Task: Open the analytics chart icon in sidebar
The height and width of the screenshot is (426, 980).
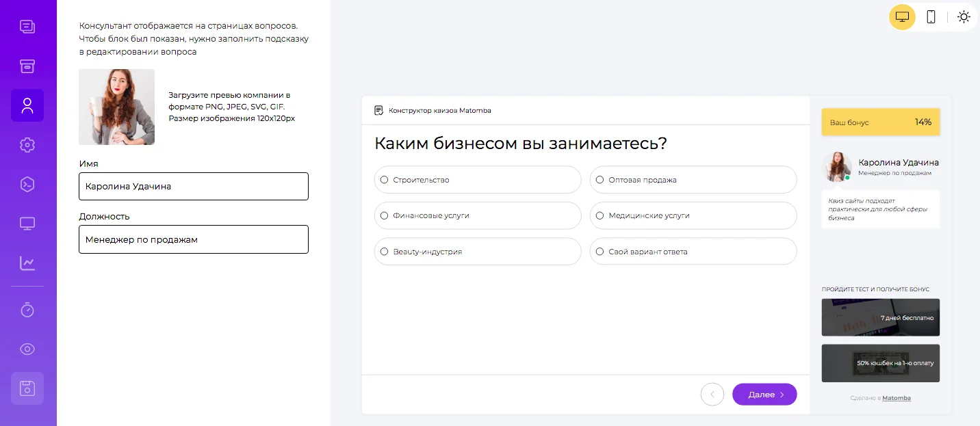Action: click(x=27, y=263)
